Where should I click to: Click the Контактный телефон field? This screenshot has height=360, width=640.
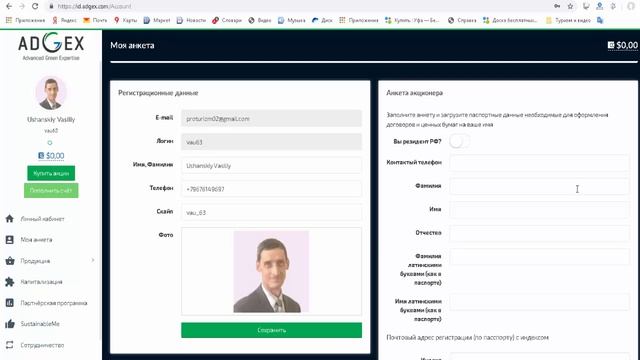click(539, 162)
